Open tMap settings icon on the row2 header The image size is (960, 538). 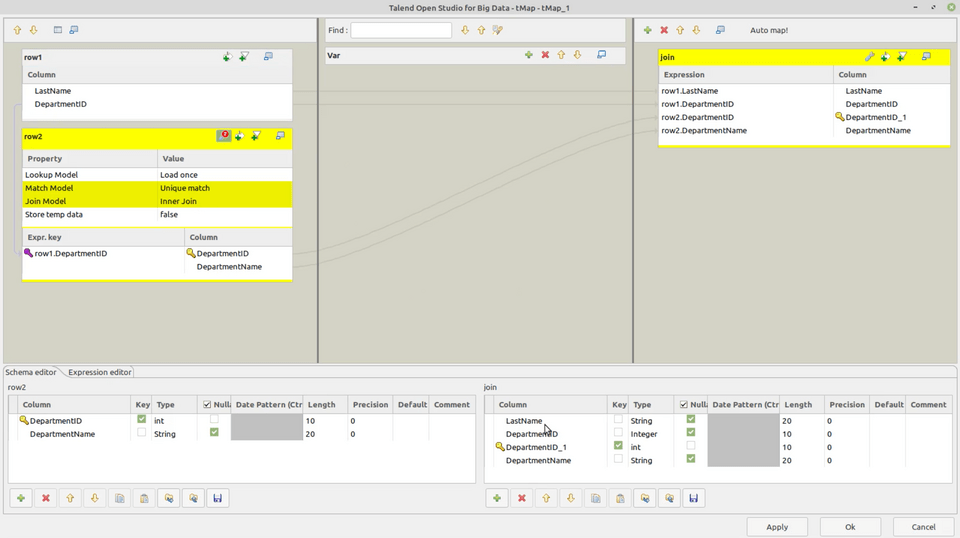pyautogui.click(x=223, y=136)
